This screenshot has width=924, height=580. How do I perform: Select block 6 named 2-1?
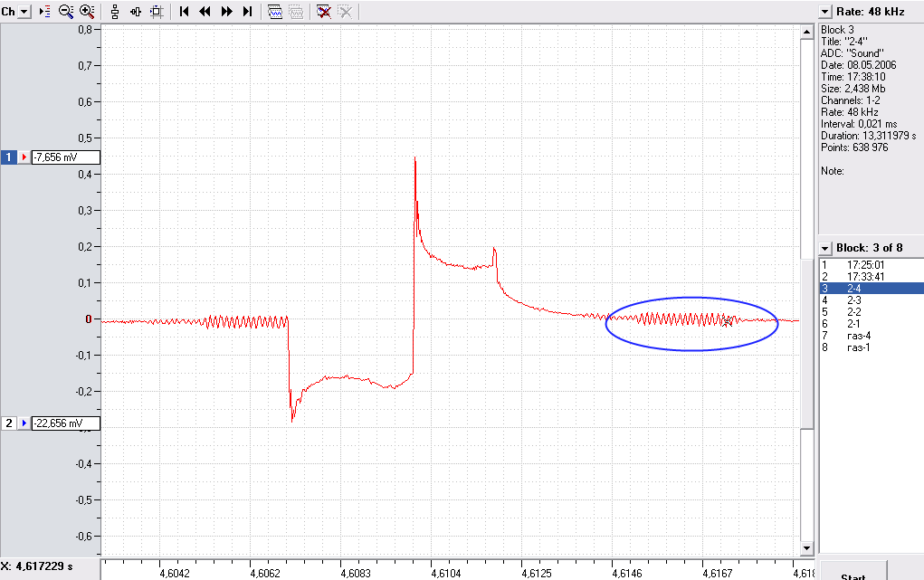pyautogui.click(x=871, y=324)
